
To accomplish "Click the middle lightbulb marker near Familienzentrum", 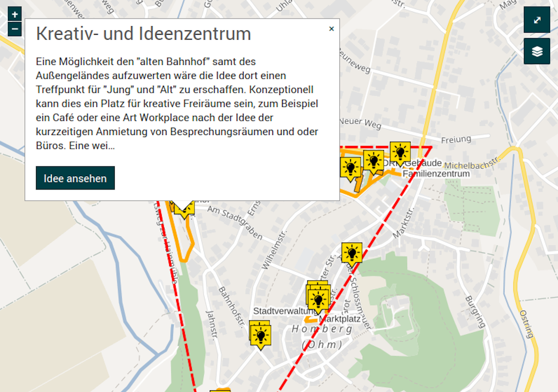I will tap(374, 160).
